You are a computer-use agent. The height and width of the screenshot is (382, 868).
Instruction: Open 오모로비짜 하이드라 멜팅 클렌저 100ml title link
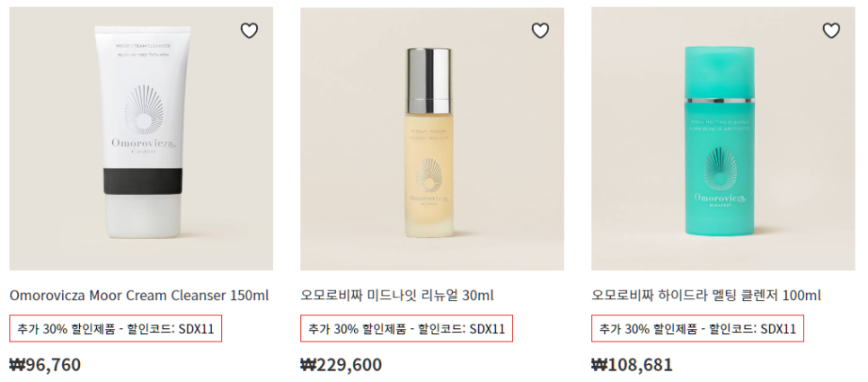tap(706, 296)
